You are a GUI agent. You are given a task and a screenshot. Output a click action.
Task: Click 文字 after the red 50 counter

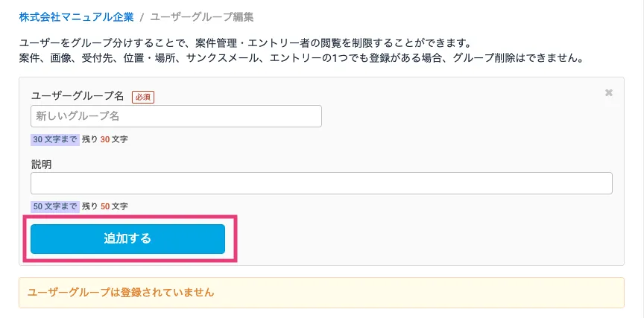tap(120, 206)
